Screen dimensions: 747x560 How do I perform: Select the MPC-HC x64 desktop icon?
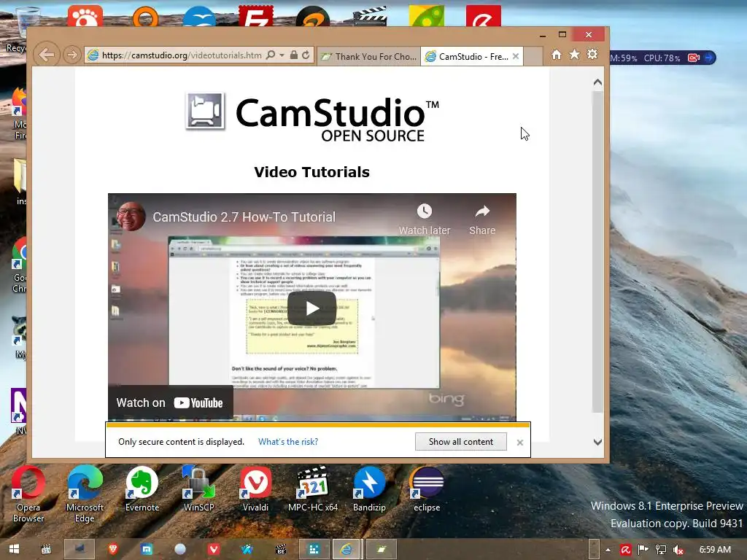pos(312,489)
